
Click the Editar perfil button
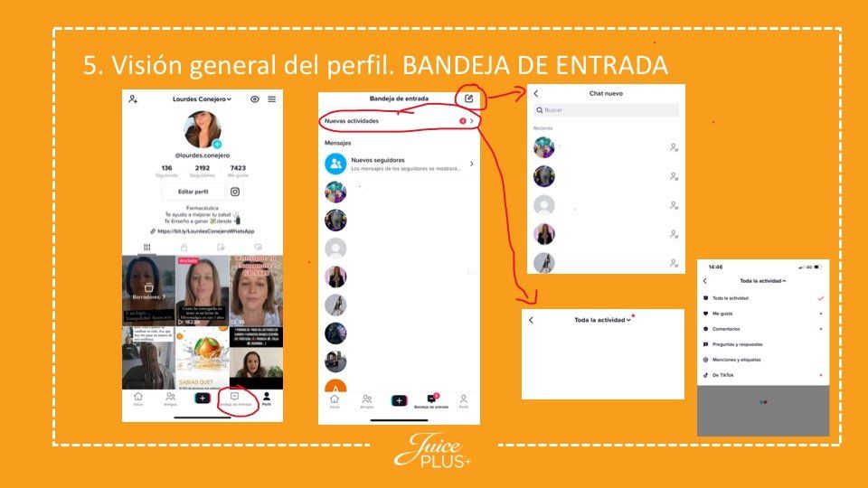click(193, 192)
